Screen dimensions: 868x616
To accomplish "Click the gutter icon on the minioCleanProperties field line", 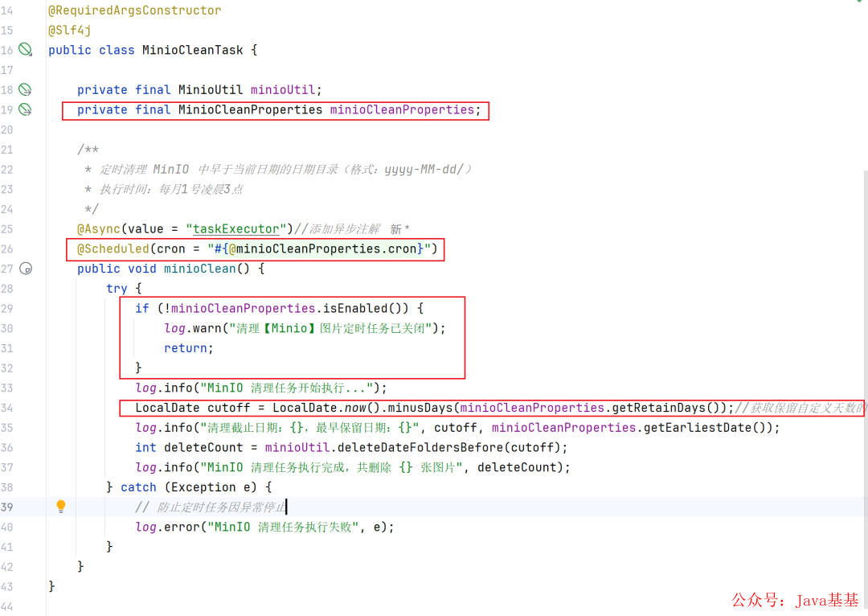I will [x=26, y=109].
